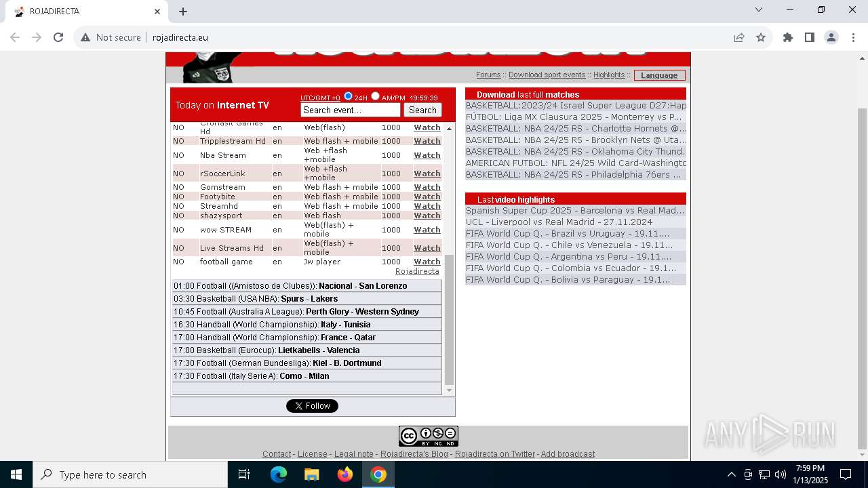
Task: Select the AM/PM time format radio
Action: click(375, 96)
